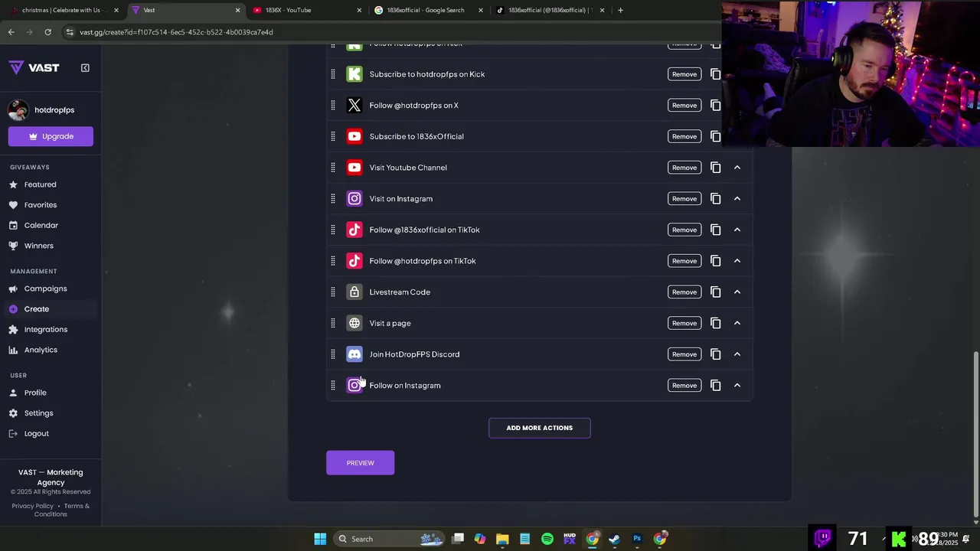Open Campaigns management

pos(45,289)
